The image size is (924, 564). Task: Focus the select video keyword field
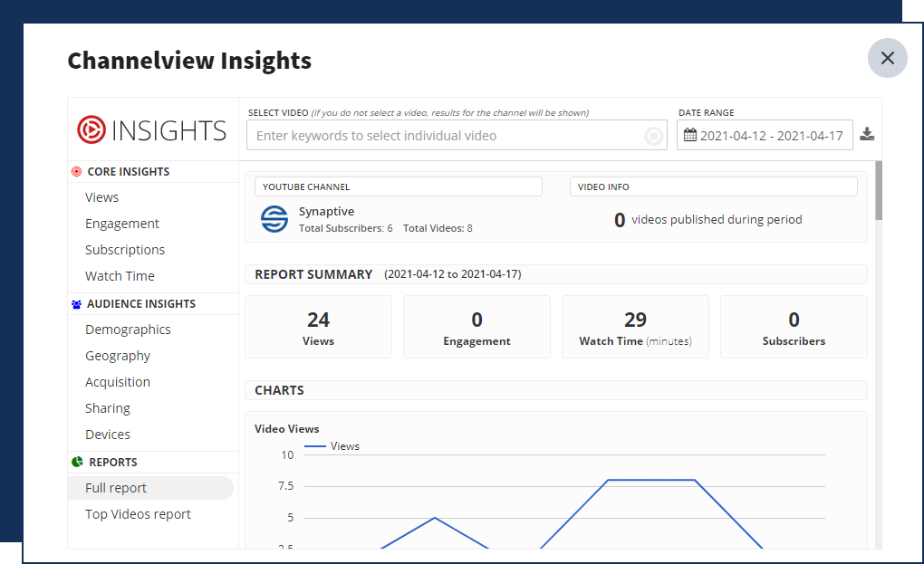[457, 136]
